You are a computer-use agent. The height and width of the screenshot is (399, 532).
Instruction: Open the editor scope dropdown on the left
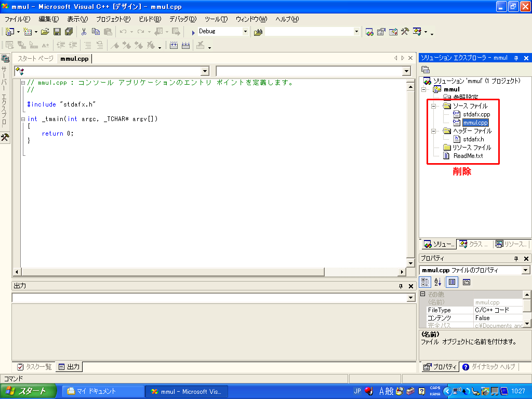205,71
